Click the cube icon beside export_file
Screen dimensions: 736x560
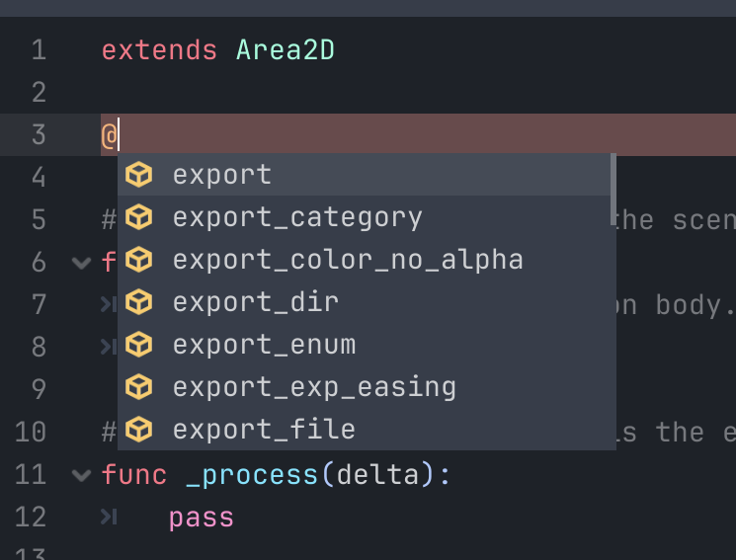pyautogui.click(x=139, y=430)
